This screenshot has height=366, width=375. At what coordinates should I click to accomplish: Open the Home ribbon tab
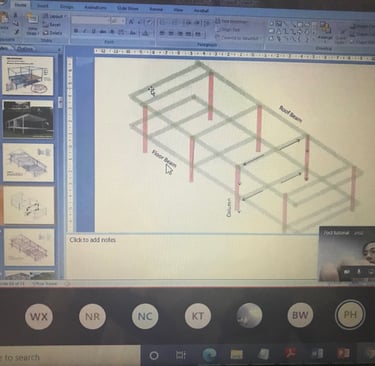click(20, 5)
